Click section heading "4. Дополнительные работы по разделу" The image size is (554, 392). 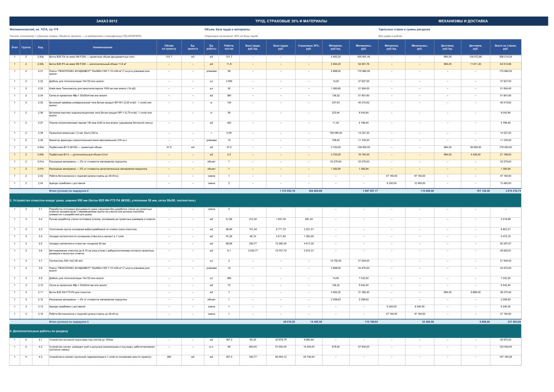coord(39,331)
